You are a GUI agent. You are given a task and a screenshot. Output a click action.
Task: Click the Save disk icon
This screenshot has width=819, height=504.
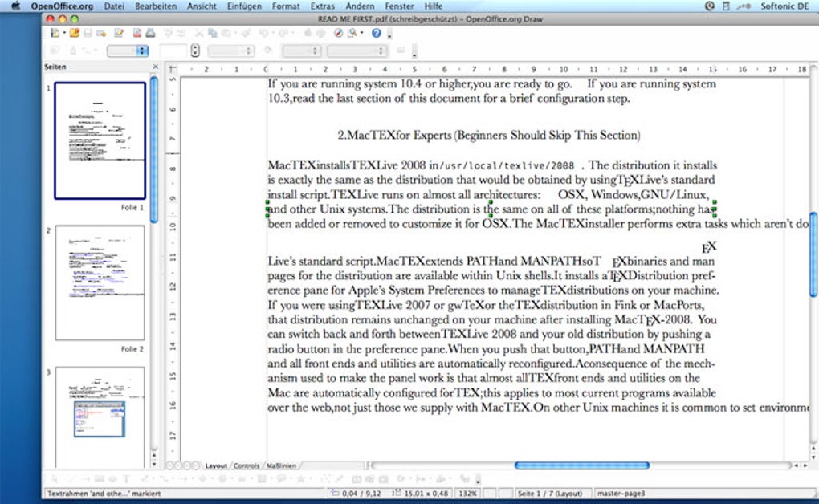point(88,33)
